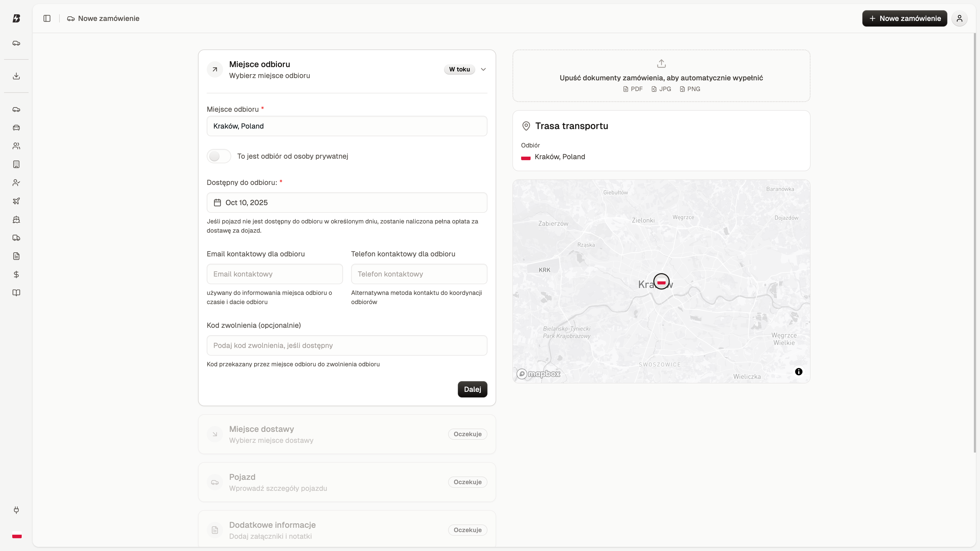Click the Email kontaktowy input field
Screen dimensions: 980x551
click(274, 274)
